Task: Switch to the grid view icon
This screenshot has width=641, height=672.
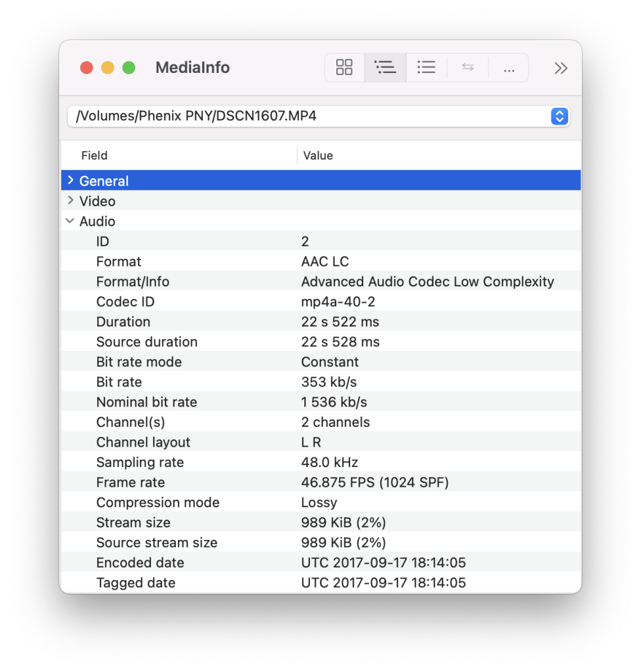Action: tap(344, 68)
